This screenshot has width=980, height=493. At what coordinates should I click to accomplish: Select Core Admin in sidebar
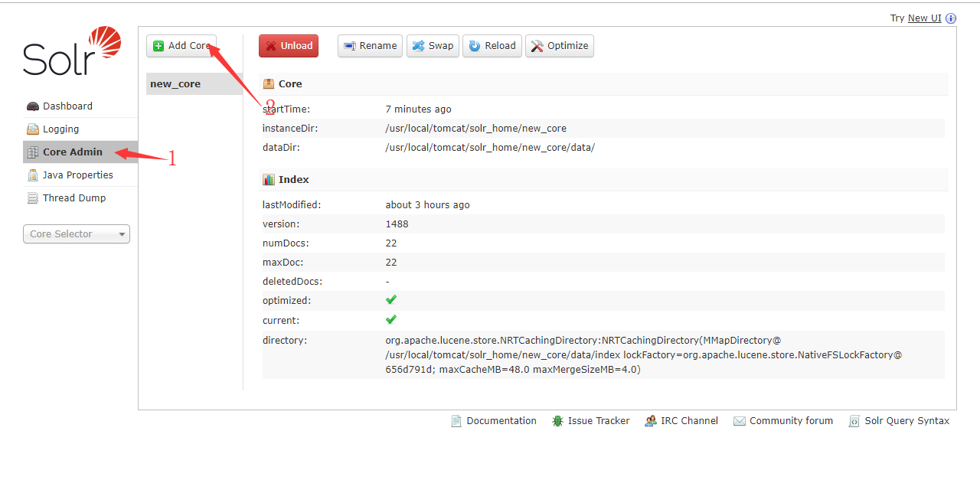click(x=80, y=152)
